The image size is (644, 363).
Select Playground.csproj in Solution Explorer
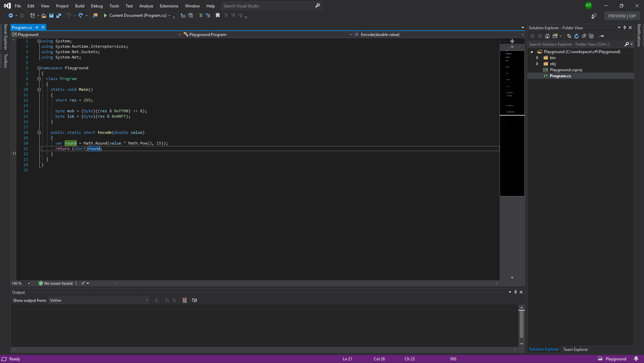(x=566, y=70)
